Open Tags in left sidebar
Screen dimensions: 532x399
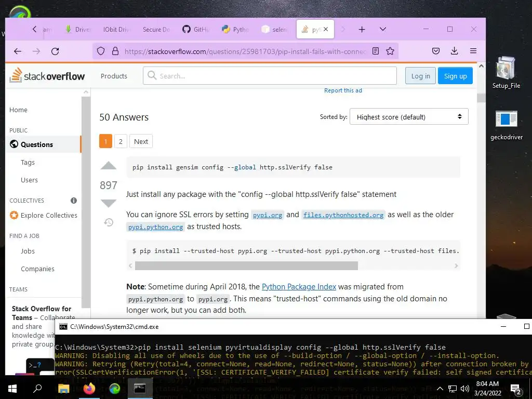pyautogui.click(x=28, y=163)
